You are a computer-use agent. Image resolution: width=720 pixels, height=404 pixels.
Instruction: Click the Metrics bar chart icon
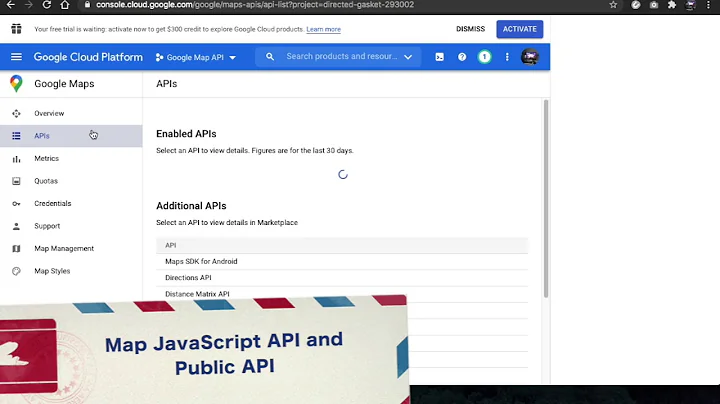pyautogui.click(x=16, y=159)
